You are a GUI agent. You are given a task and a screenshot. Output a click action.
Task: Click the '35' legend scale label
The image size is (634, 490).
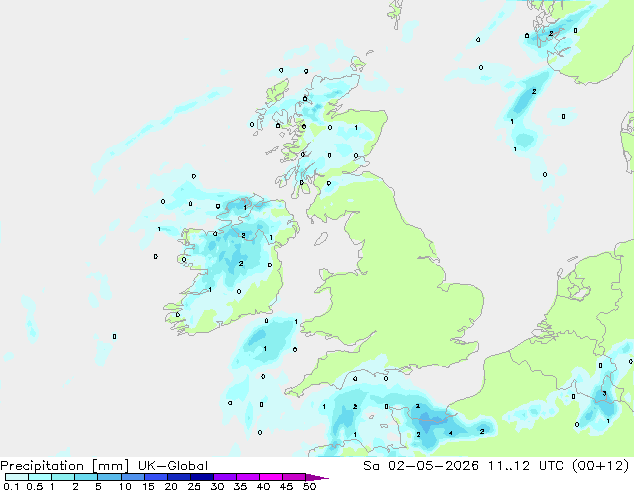click(x=240, y=486)
